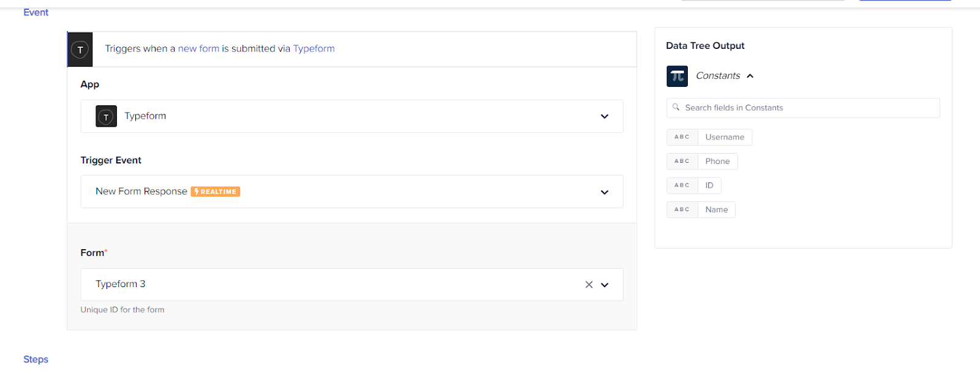Viewport: 980px width, 374px height.
Task: Open the Steps section
Action: coord(36,359)
